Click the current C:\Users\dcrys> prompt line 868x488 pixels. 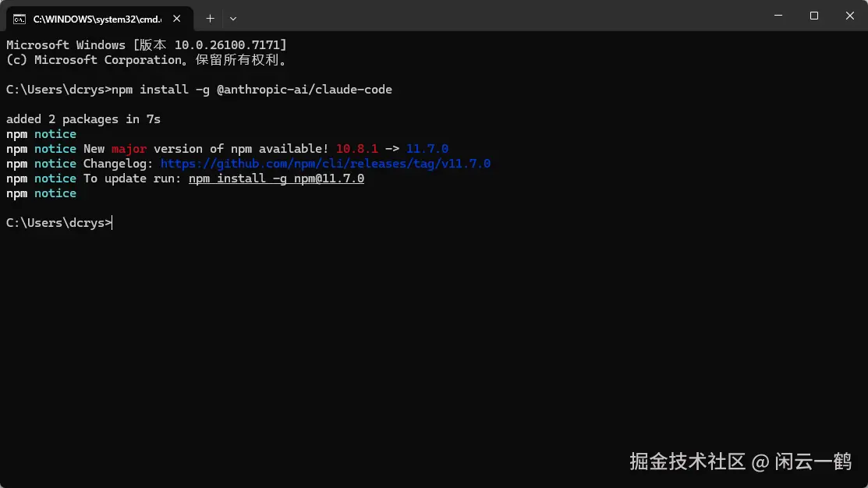tap(58, 223)
